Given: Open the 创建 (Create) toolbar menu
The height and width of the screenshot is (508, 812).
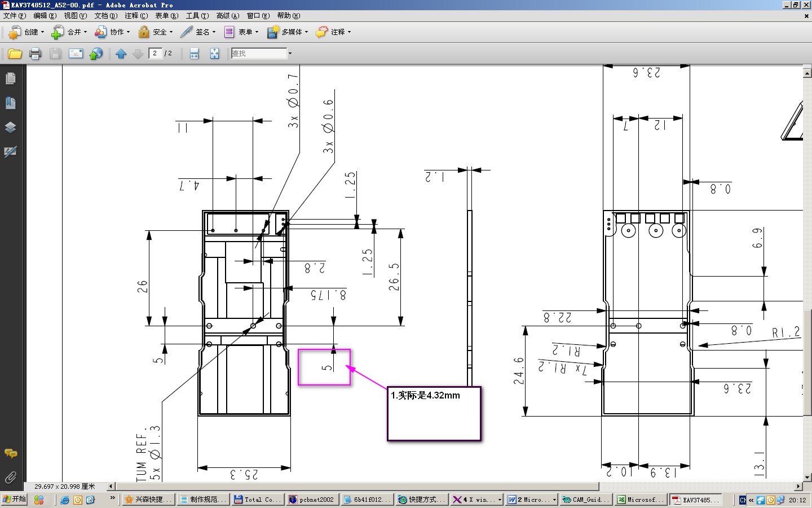Looking at the screenshot, I should click(26, 32).
